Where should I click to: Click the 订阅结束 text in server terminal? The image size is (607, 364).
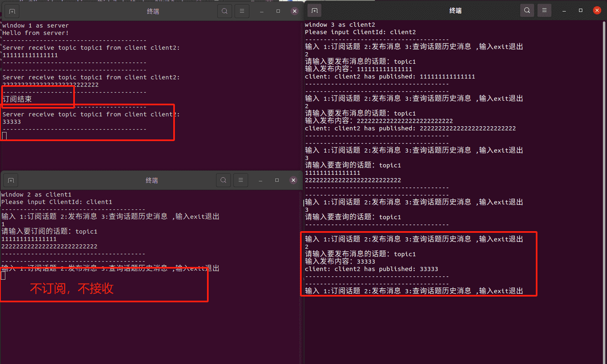tap(17, 99)
